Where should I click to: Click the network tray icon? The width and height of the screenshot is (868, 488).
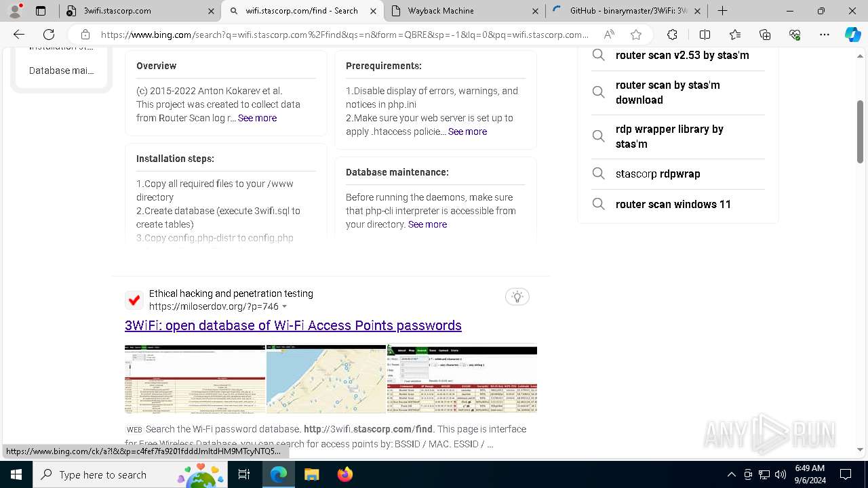point(764,474)
